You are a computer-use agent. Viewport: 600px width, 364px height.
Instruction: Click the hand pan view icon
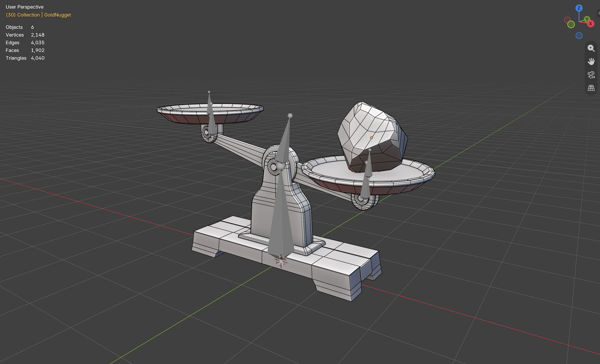pyautogui.click(x=591, y=61)
